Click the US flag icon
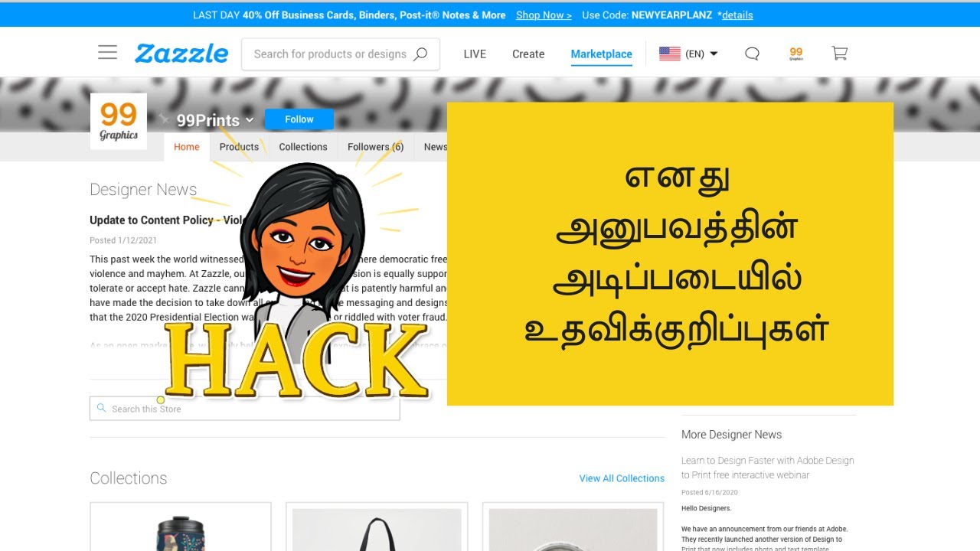The height and width of the screenshot is (551, 980). click(670, 54)
